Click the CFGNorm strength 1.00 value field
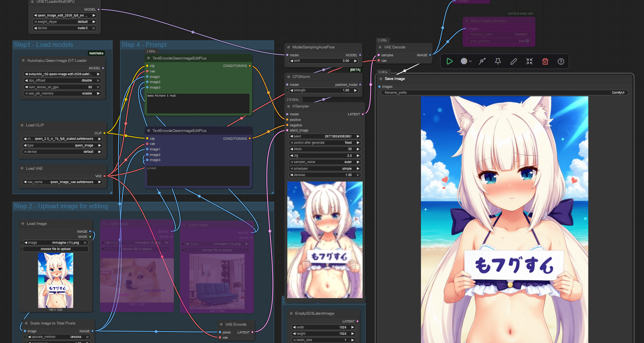Viewport: 644px width, 343px height. [x=324, y=90]
